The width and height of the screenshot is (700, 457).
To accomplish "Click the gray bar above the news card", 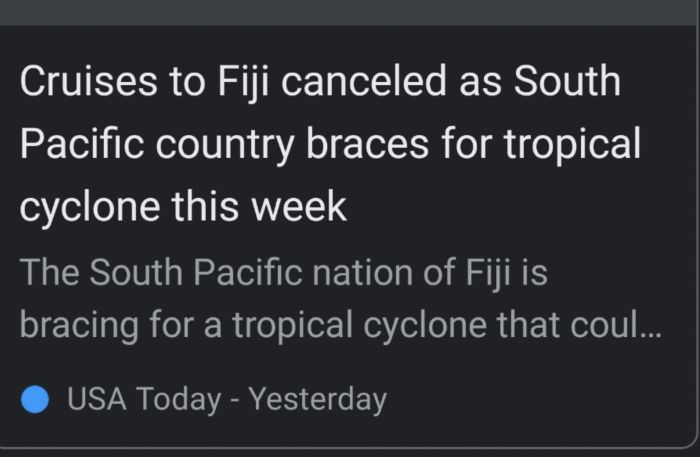I will (350, 12).
